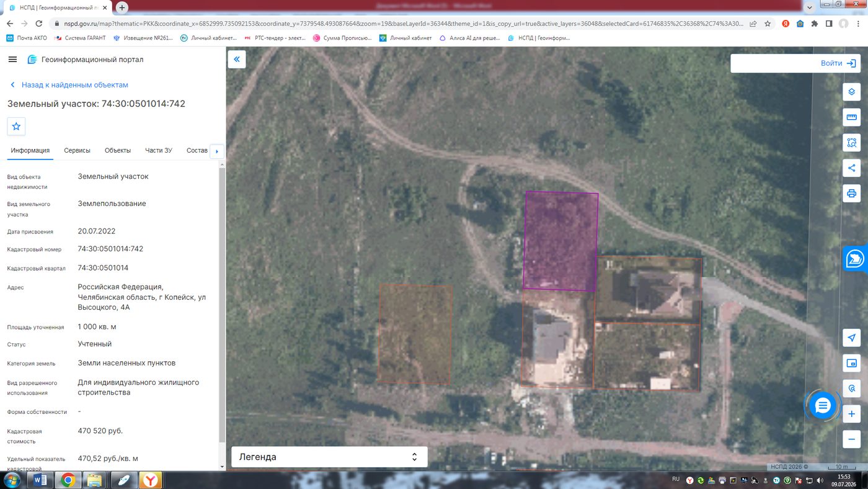Click the share map icon
This screenshot has height=489, width=868.
pos(851,168)
